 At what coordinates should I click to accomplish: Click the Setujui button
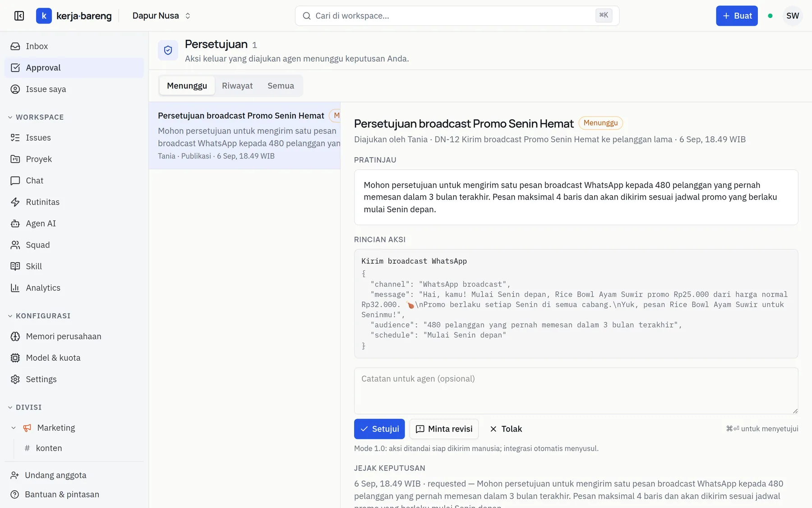pyautogui.click(x=379, y=429)
